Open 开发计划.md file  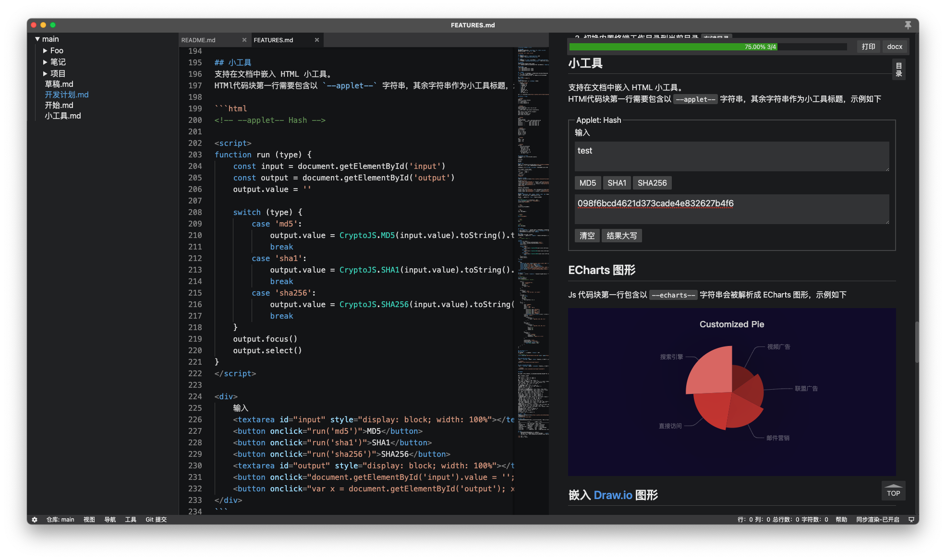(x=67, y=95)
